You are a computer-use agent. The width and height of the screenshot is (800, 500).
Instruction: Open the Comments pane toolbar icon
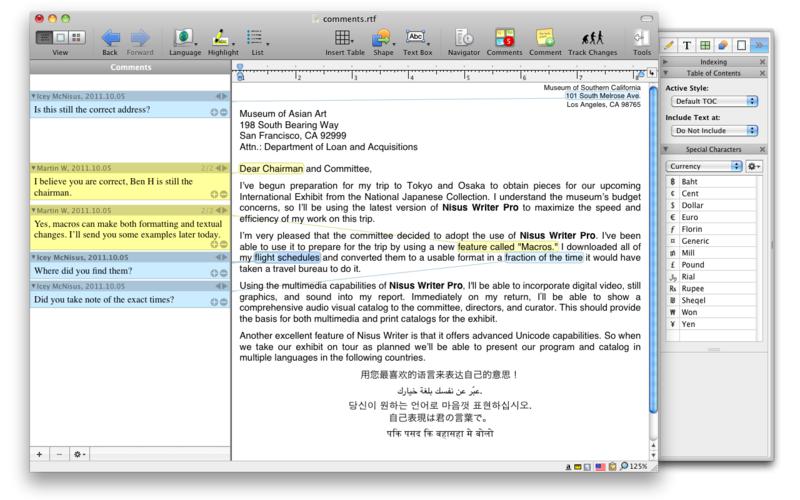click(505, 38)
